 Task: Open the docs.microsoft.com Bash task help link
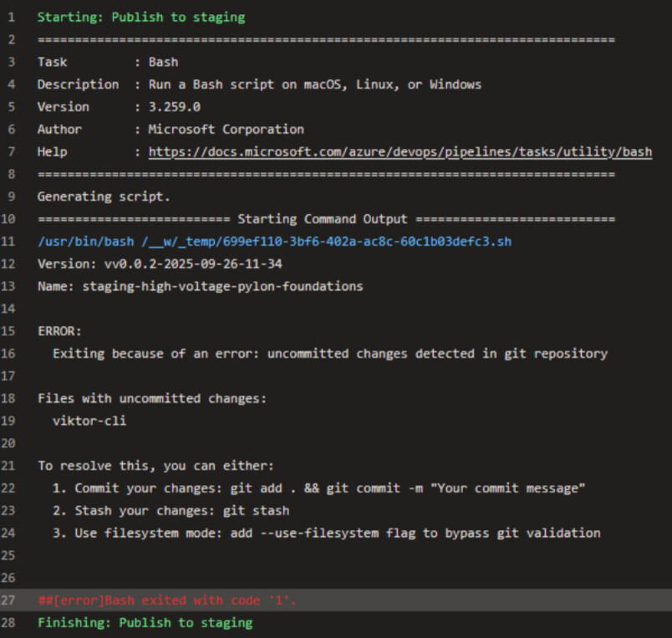400,151
